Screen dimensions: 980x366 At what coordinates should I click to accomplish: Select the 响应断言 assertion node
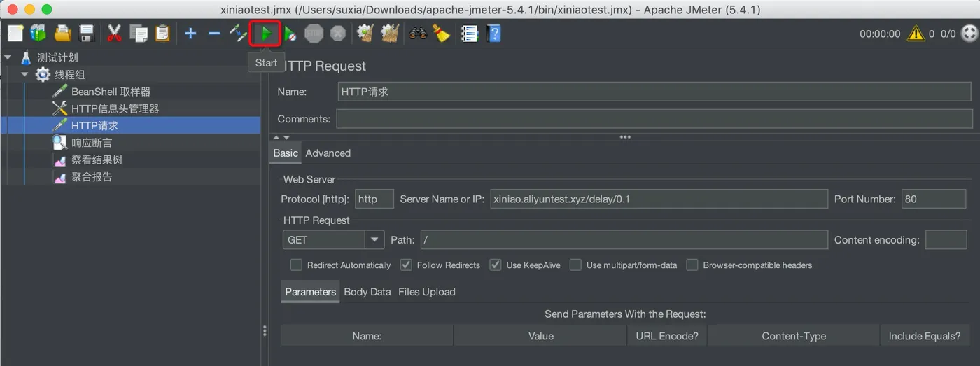(91, 143)
